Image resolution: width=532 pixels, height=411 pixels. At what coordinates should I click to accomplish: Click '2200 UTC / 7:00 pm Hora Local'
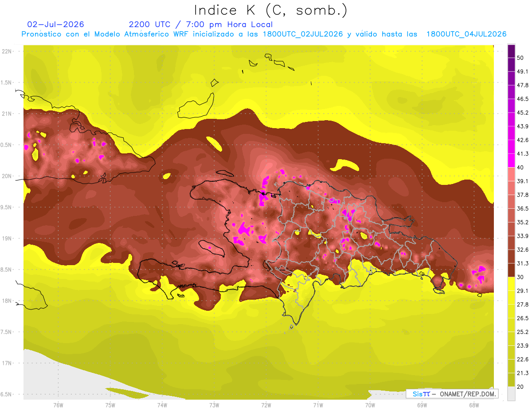pos(201,24)
